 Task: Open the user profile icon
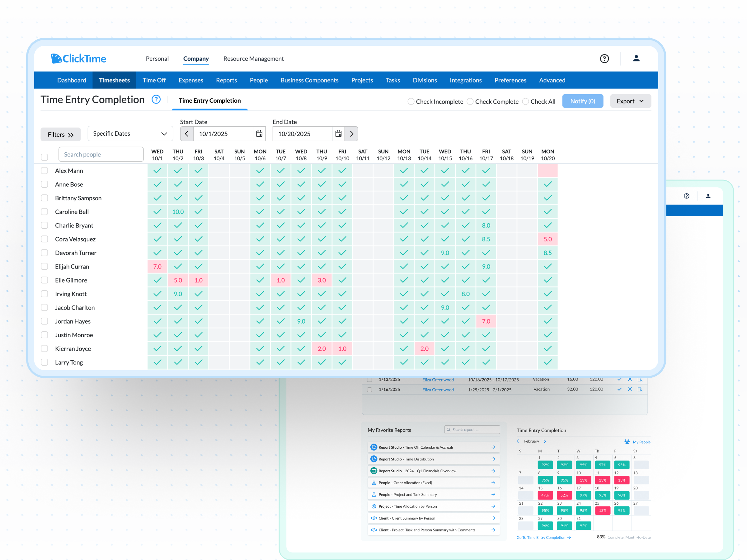point(636,58)
